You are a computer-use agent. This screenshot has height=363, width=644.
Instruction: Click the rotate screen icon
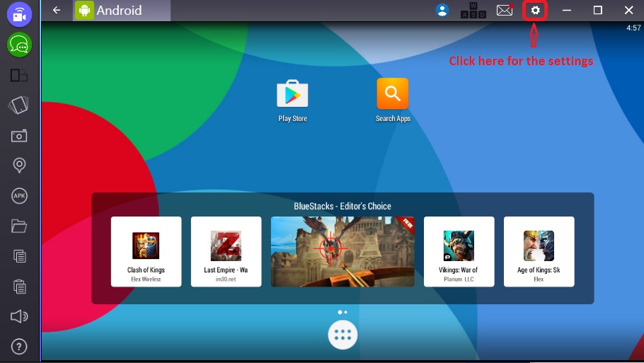click(19, 105)
